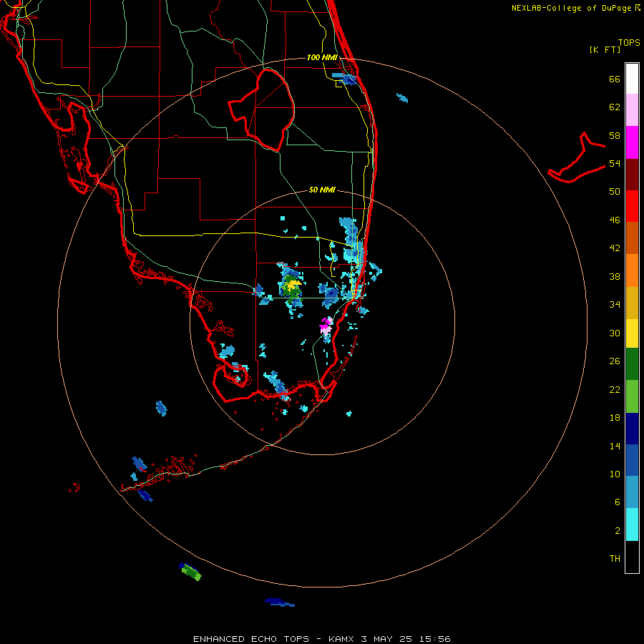Viewport: 644px width, 644px height.
Task: Pick the cyan legend swatch
Action: pyautogui.click(x=632, y=525)
